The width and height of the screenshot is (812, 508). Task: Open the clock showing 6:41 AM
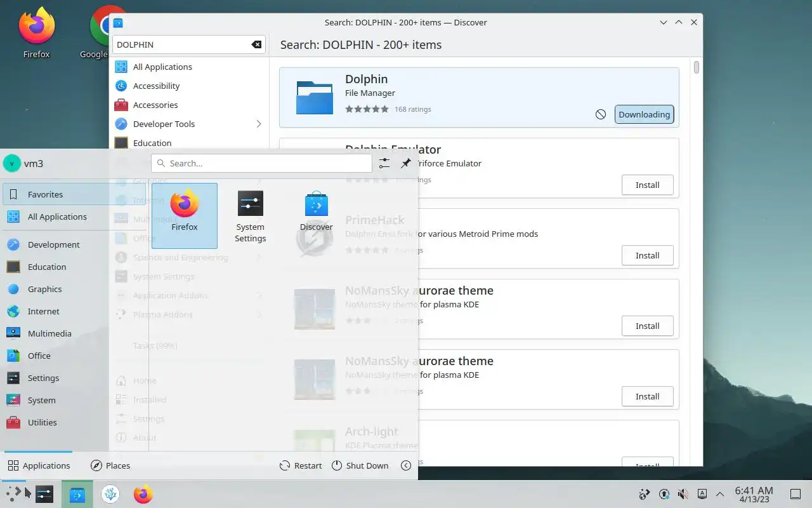[754, 494]
